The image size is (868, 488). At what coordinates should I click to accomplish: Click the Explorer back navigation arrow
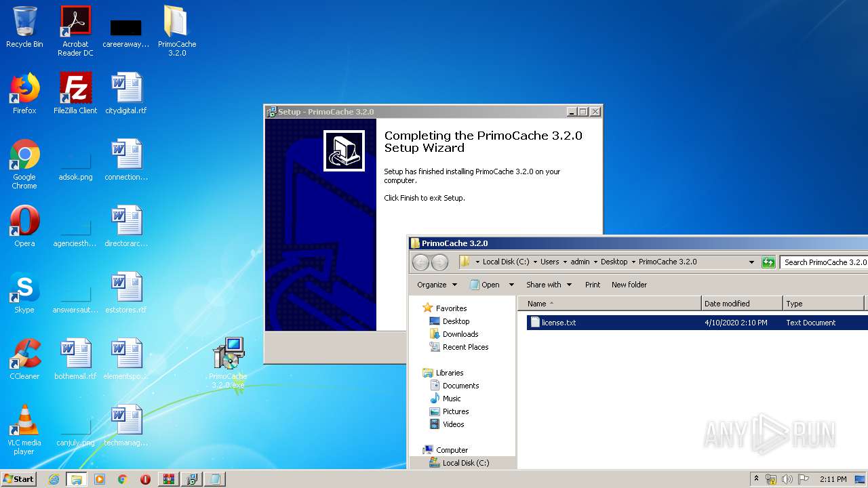click(420, 262)
